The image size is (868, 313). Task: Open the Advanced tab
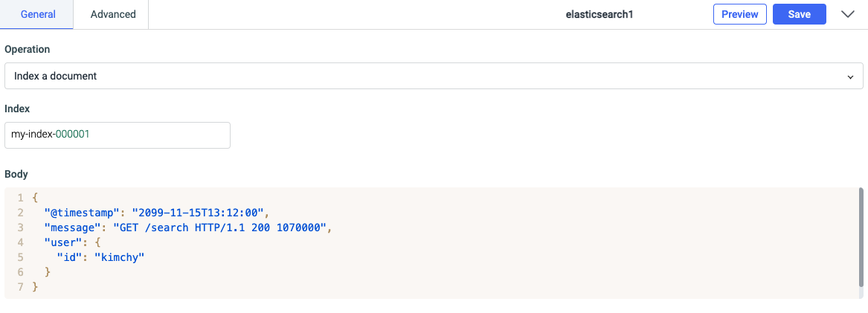coord(113,14)
